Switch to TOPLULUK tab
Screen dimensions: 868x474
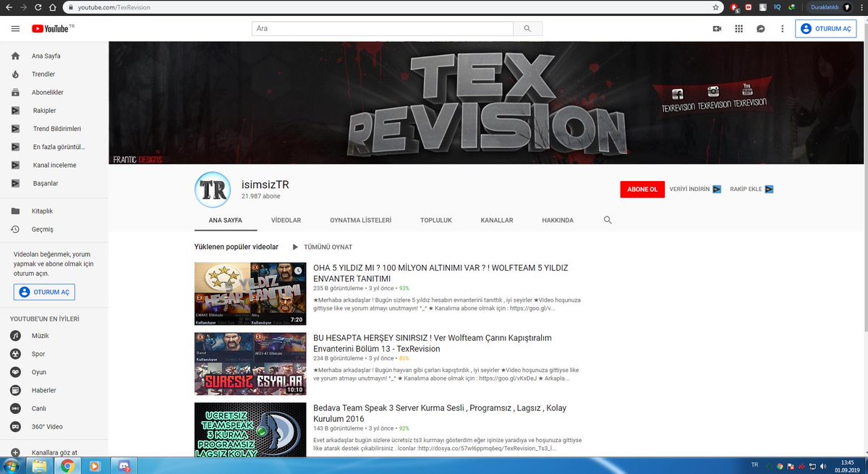436,220
